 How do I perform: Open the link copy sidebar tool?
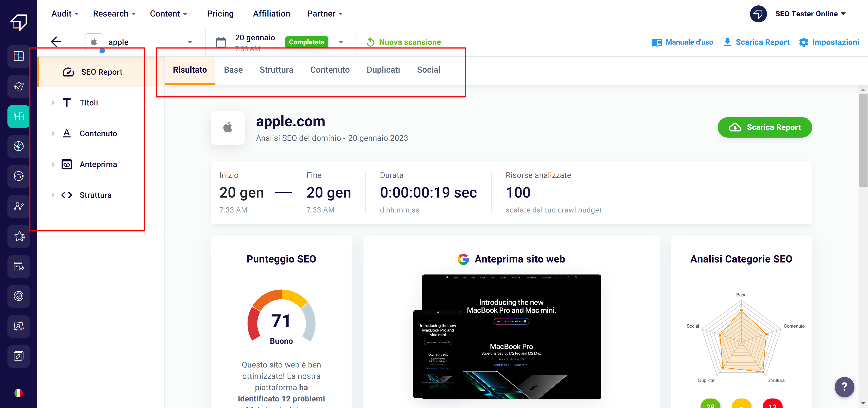point(19,356)
